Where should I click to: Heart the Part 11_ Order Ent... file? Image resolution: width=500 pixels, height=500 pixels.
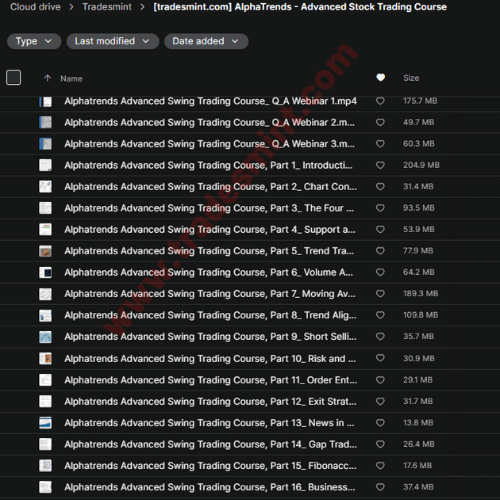[x=380, y=380]
